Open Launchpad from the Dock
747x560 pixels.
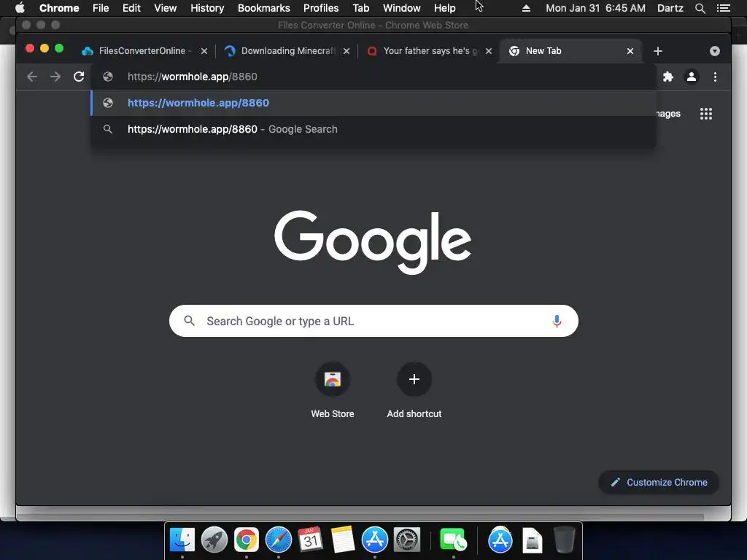click(x=214, y=540)
